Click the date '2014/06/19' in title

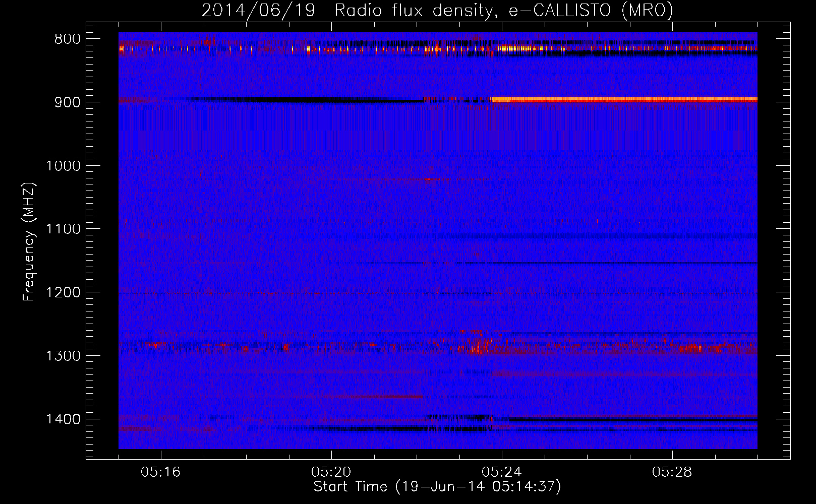point(258,11)
